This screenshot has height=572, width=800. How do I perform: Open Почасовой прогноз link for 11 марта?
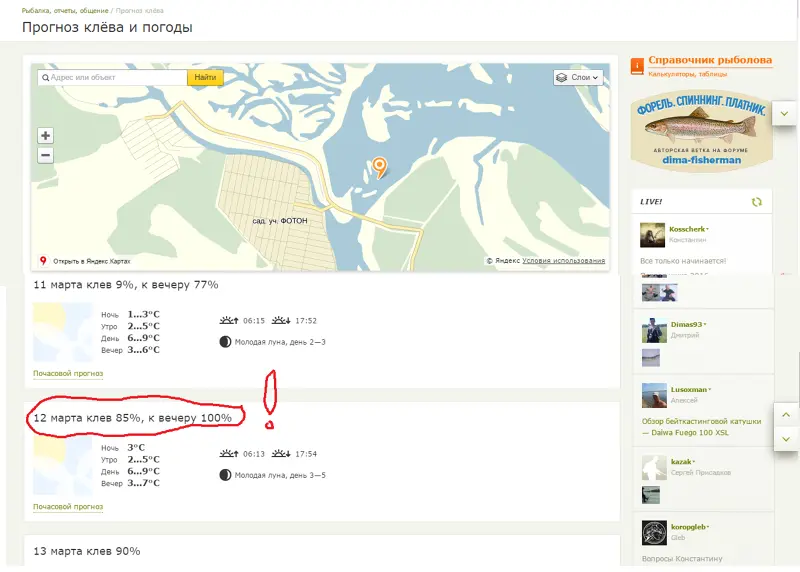[x=68, y=373]
